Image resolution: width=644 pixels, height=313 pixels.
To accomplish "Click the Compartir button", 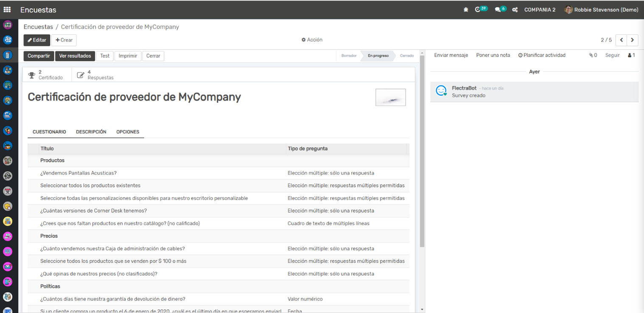I will 39,56.
